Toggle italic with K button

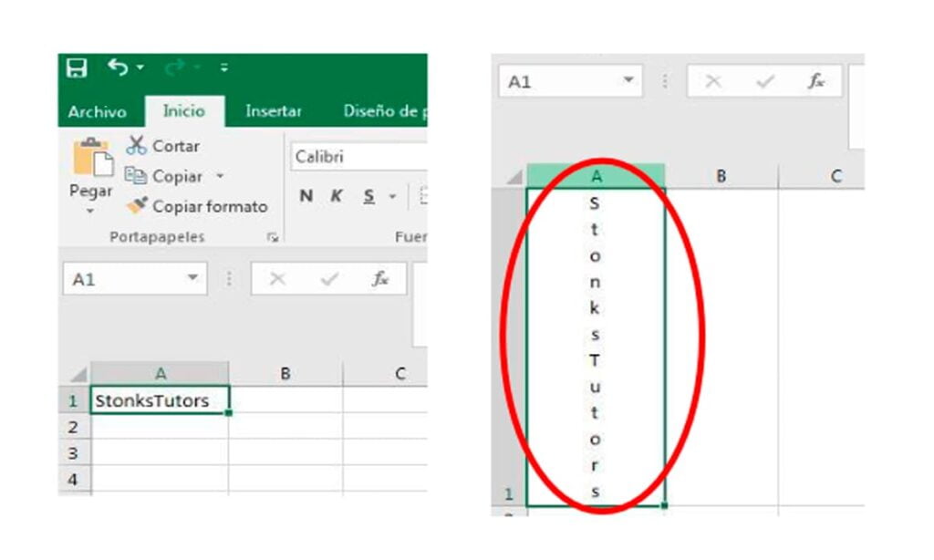coord(337,196)
